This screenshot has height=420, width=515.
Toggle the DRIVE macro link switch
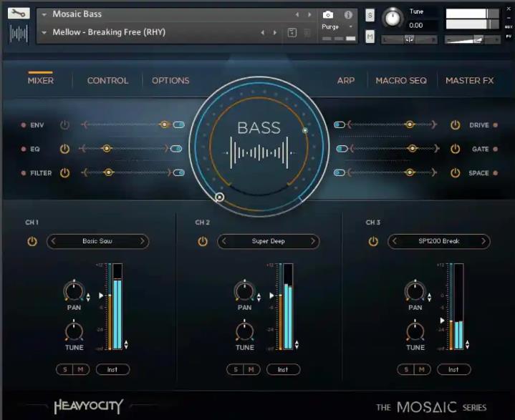[340, 124]
